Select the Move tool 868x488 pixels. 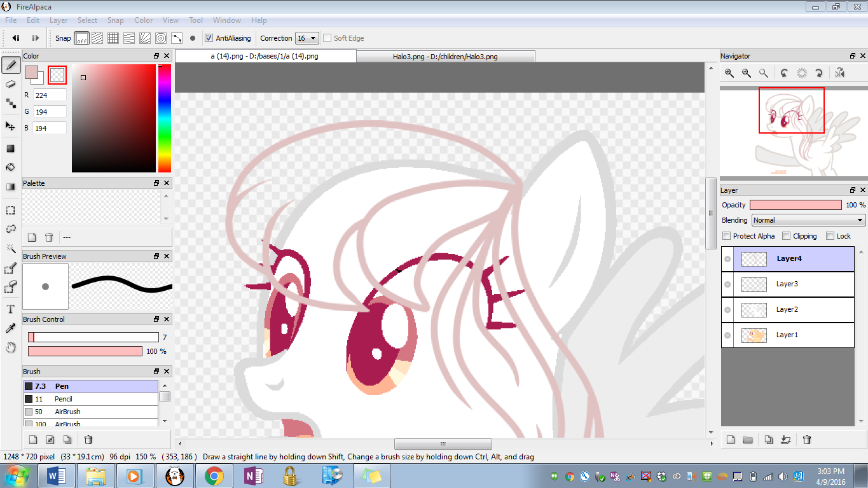(10, 126)
